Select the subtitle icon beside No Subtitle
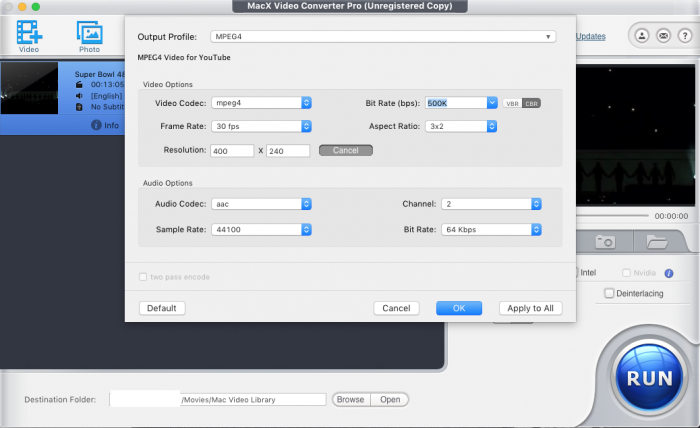 point(79,107)
